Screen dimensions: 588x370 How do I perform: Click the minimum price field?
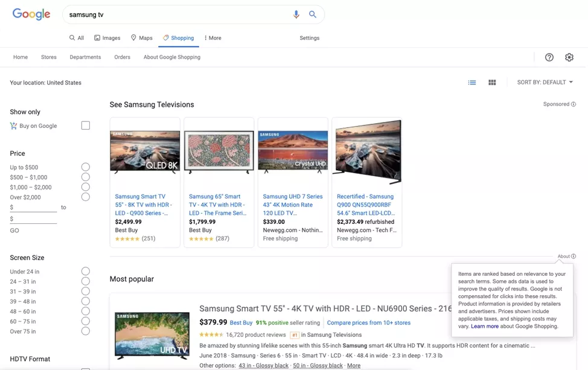click(x=33, y=208)
